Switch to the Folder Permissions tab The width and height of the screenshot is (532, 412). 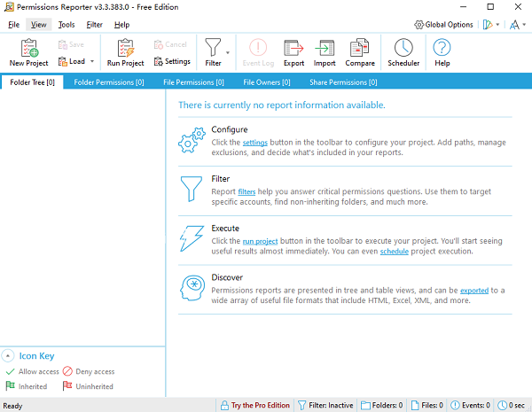(109, 82)
